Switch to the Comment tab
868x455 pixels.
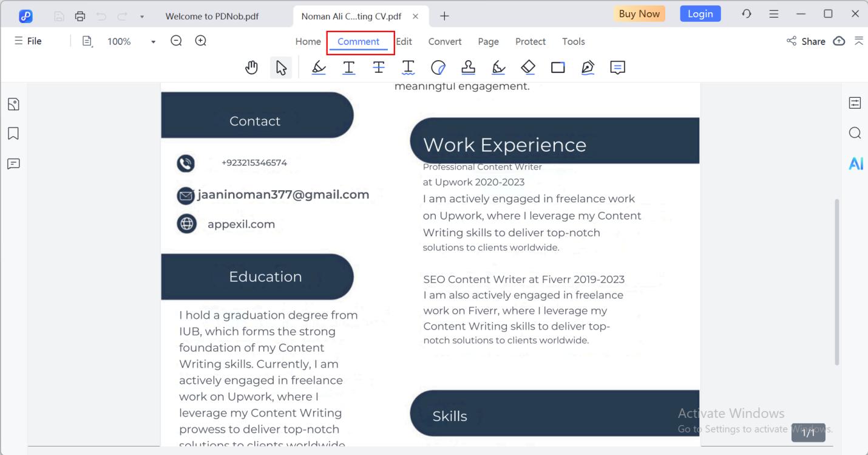tap(359, 41)
